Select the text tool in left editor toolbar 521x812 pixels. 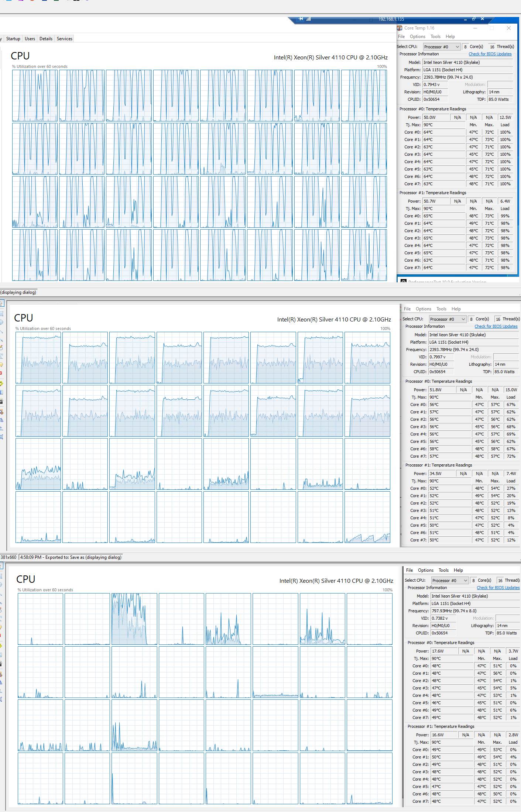(x=1, y=356)
